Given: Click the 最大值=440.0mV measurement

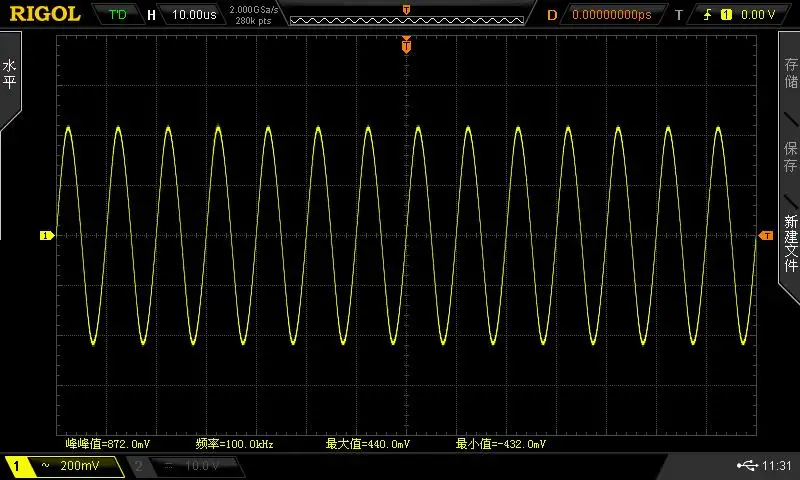Looking at the screenshot, I should 368,444.
